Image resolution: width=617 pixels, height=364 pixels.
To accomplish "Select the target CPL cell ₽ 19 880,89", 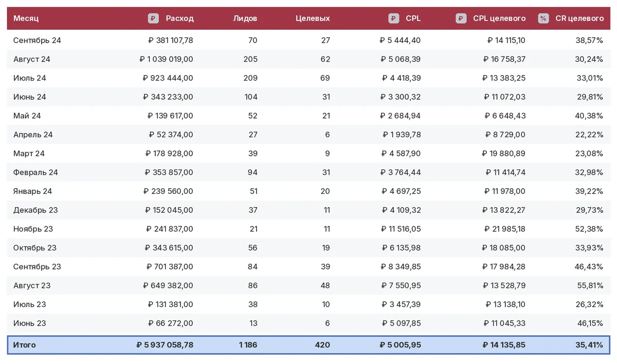I will pyautogui.click(x=504, y=154).
